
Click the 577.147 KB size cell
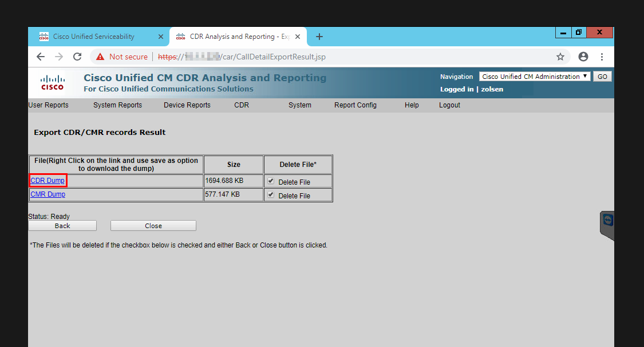click(234, 194)
